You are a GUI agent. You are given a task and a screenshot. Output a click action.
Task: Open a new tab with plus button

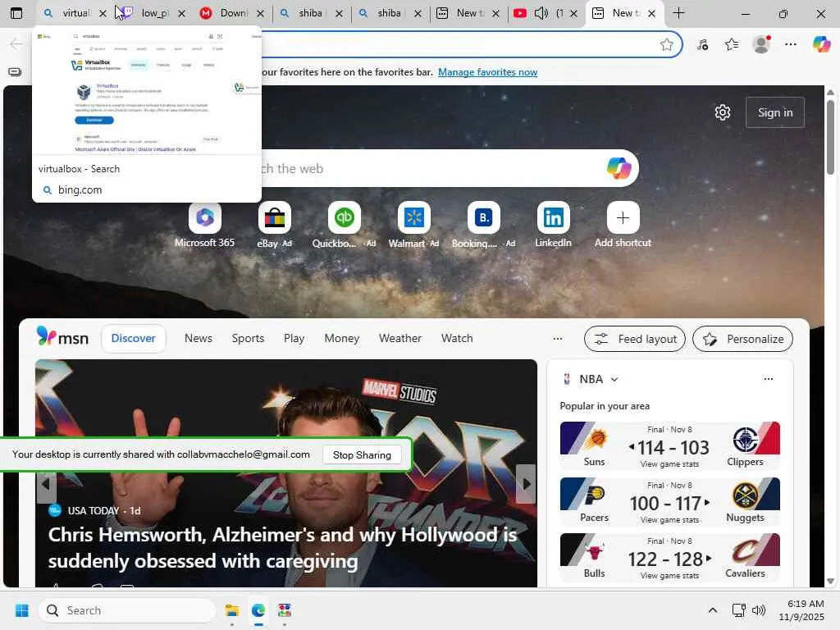coord(678,13)
